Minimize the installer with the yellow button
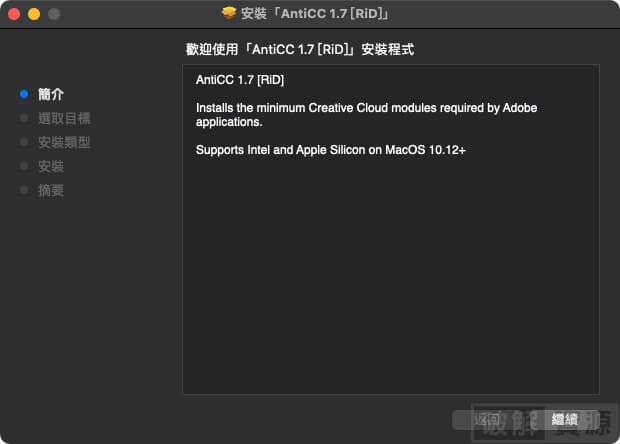The height and width of the screenshot is (444, 620). 34,14
